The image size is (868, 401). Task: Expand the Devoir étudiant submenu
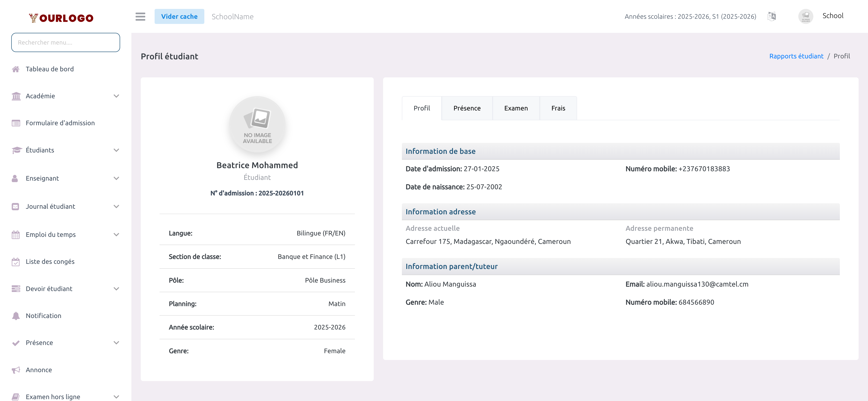pyautogui.click(x=116, y=288)
